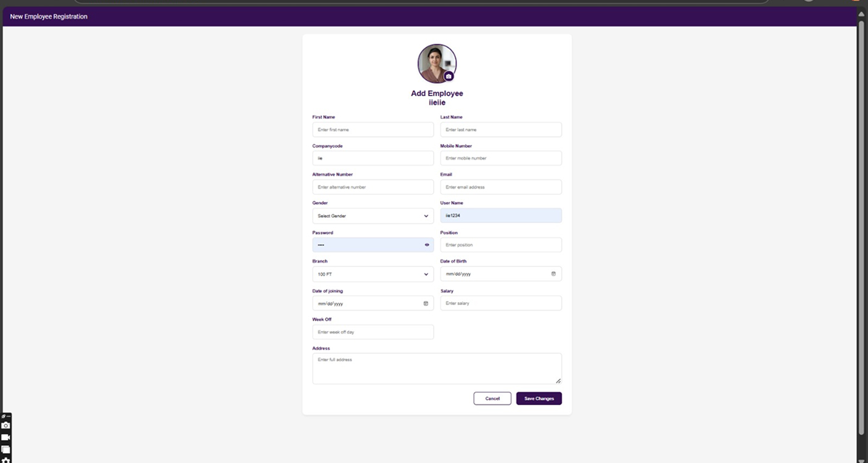This screenshot has height=463, width=868.
Task: Click the settings gear in the corner toolbar
Action: tap(6, 460)
